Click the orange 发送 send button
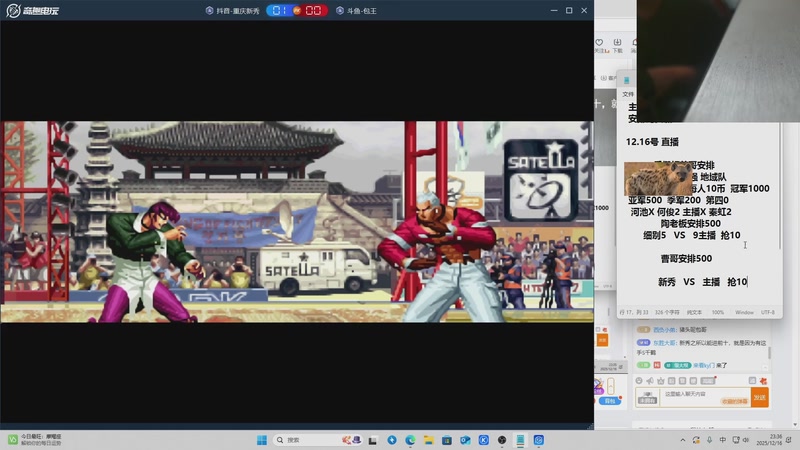This screenshot has height=450, width=800. [760, 397]
